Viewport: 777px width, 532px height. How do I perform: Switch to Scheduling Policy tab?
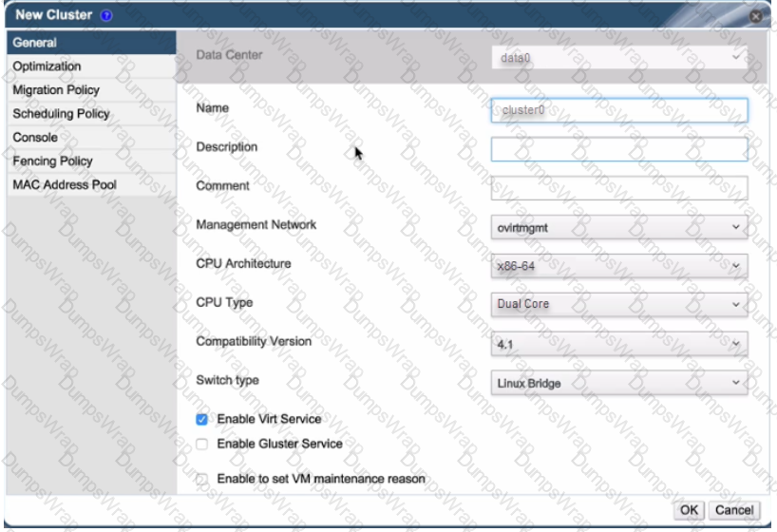pos(92,114)
